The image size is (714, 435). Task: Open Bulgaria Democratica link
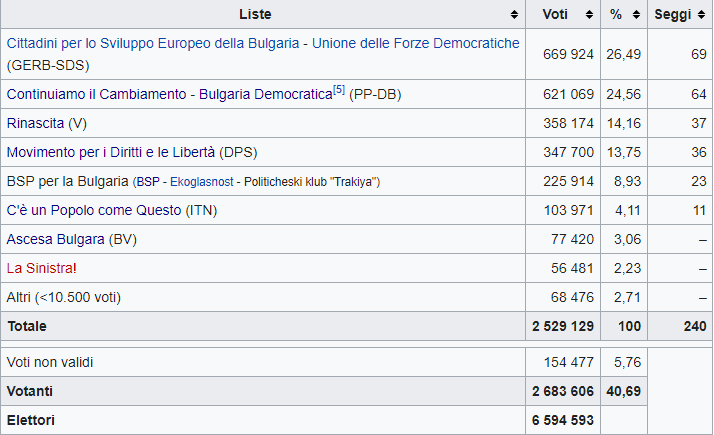tap(264, 94)
